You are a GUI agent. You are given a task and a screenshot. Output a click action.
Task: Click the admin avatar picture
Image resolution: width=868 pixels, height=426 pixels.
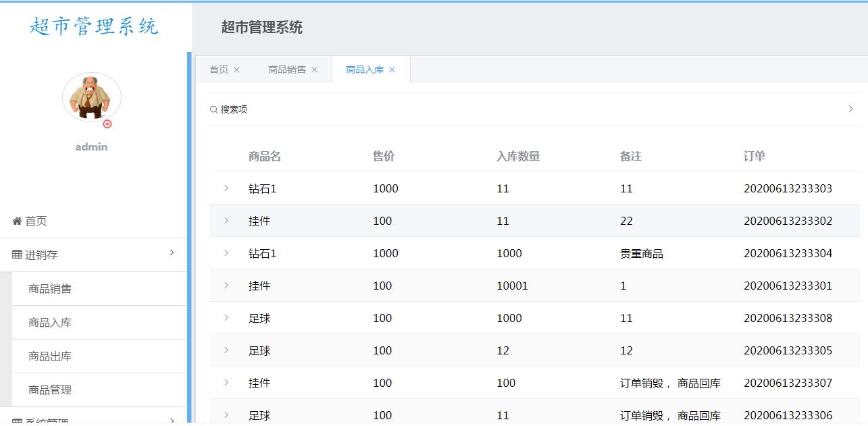pos(92,97)
